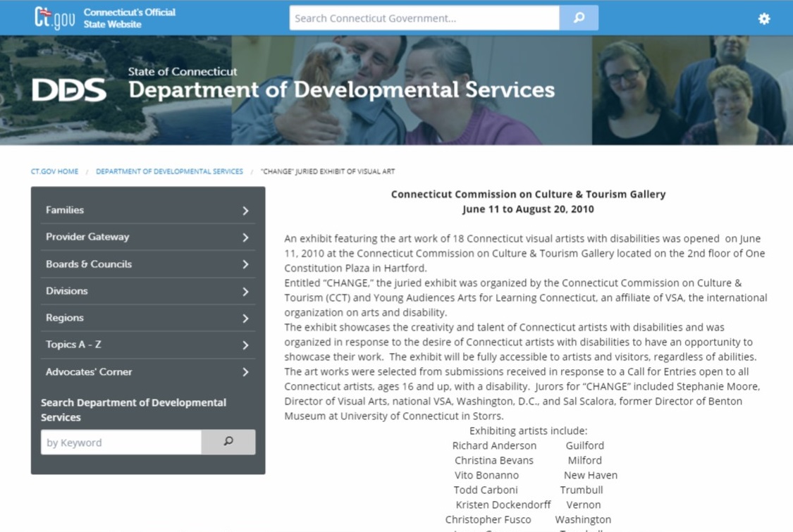Focus the Search Connecticut Government field
This screenshot has width=793, height=532.
click(x=424, y=18)
